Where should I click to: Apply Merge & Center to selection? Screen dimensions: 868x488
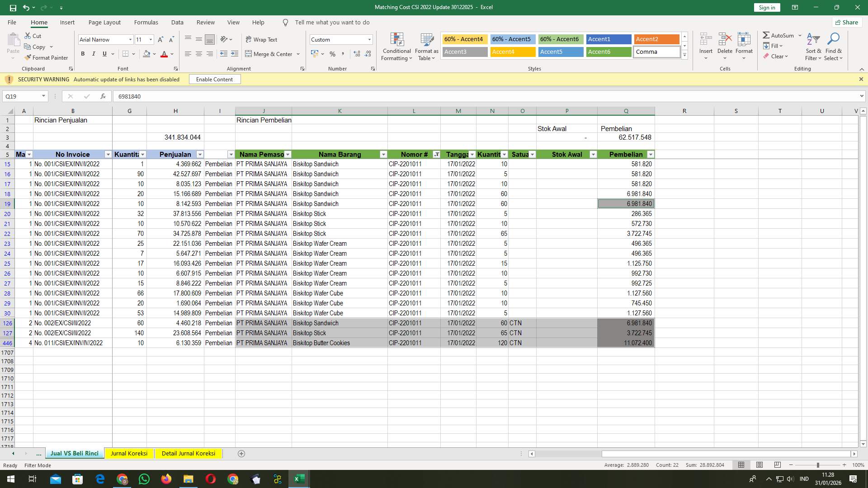(x=270, y=54)
